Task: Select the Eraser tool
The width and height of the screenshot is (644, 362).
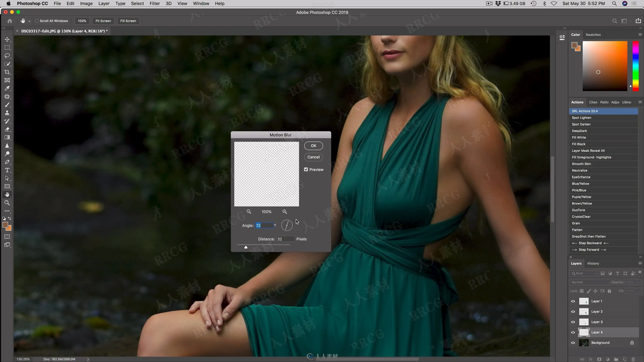Action: (7, 129)
